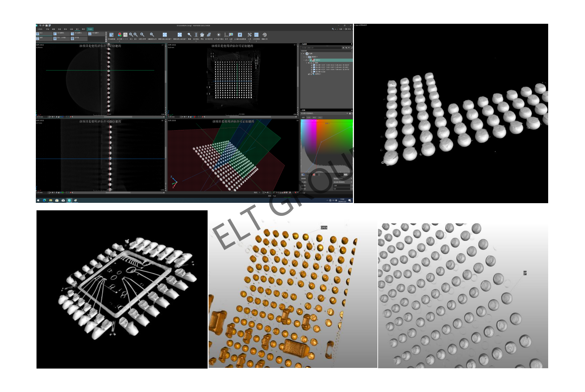The image size is (585, 392).
Task: Toggle checkbox for 指示器 4: void row
Action: point(312,72)
